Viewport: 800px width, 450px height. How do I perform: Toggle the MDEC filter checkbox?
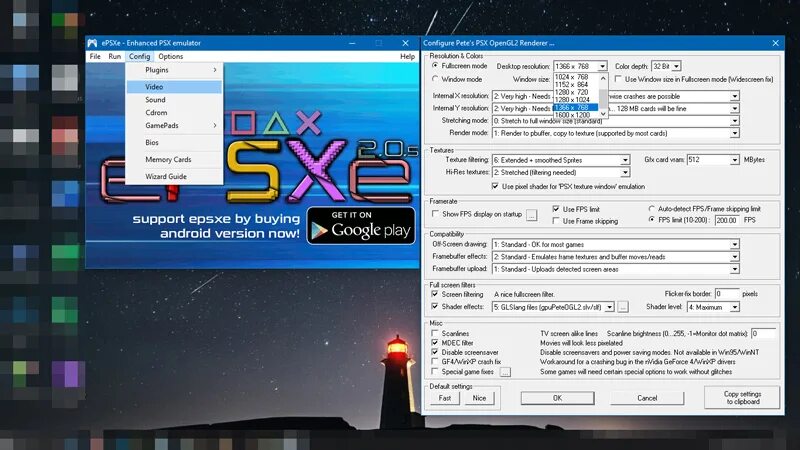click(435, 343)
